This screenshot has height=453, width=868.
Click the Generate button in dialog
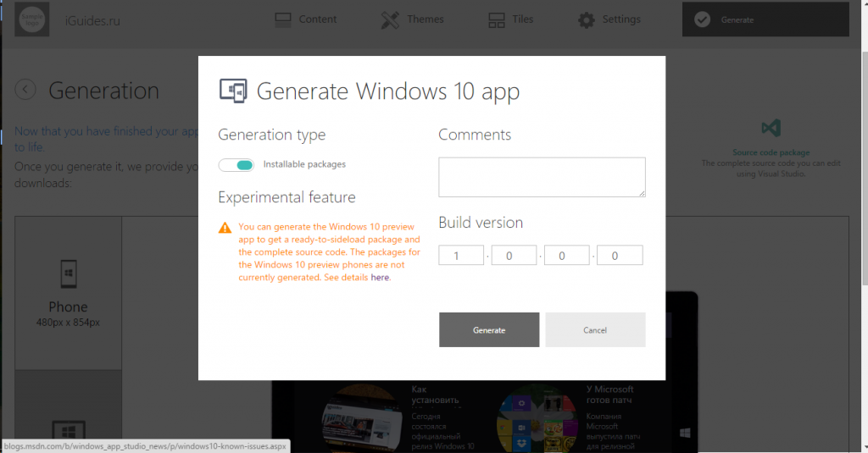[x=489, y=330]
